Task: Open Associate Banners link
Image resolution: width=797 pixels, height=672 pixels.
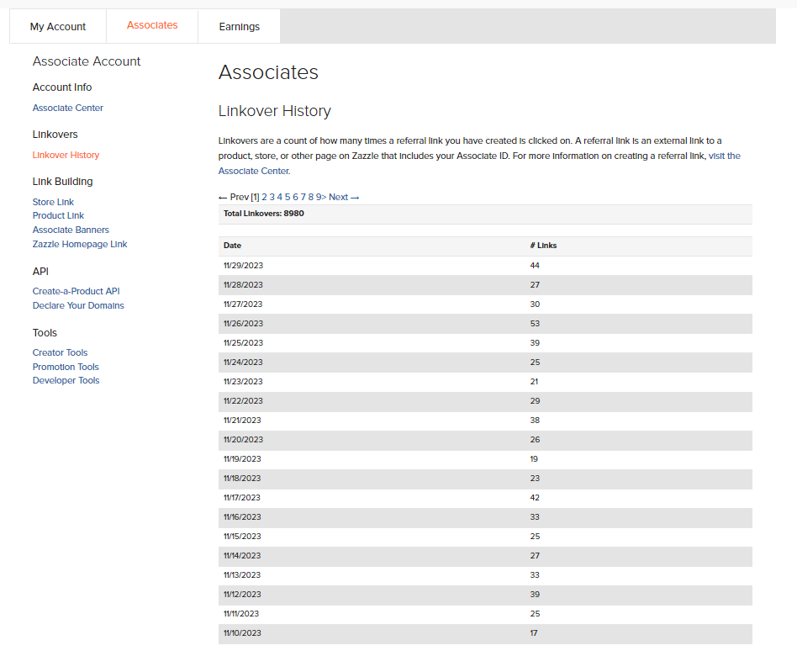Action: point(71,230)
